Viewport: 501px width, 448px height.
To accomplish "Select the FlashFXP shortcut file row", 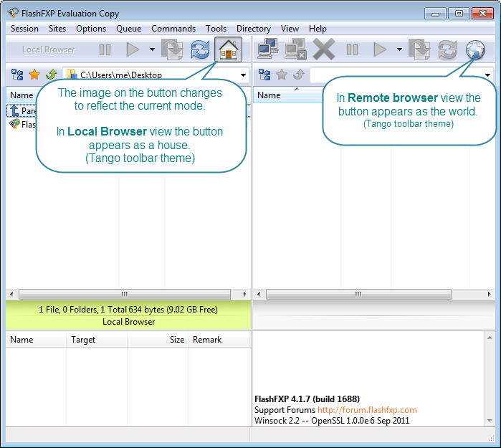I will pos(22,124).
